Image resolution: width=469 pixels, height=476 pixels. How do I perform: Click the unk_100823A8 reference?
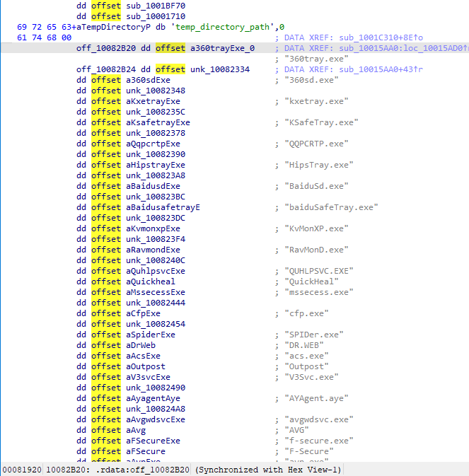pos(156,176)
